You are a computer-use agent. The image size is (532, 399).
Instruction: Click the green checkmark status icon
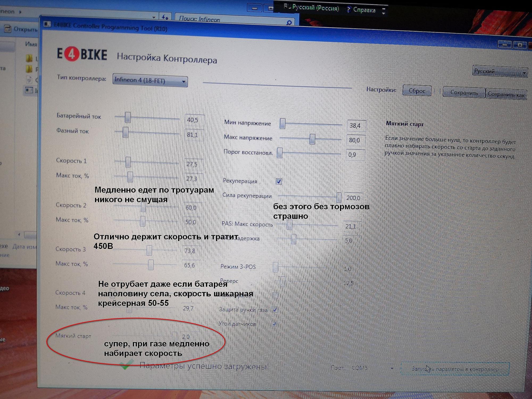(125, 365)
